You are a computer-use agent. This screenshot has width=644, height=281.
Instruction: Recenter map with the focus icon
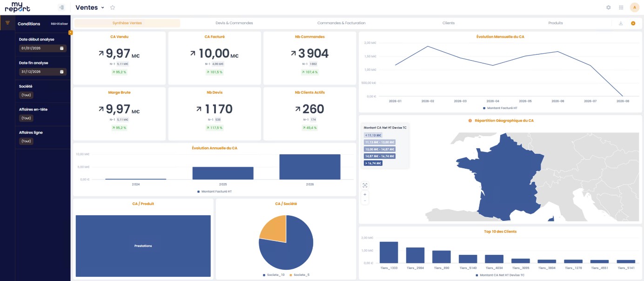click(x=365, y=185)
